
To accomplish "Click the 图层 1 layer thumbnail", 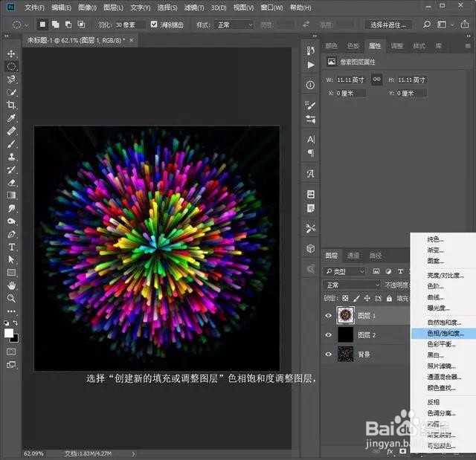I will [x=345, y=315].
